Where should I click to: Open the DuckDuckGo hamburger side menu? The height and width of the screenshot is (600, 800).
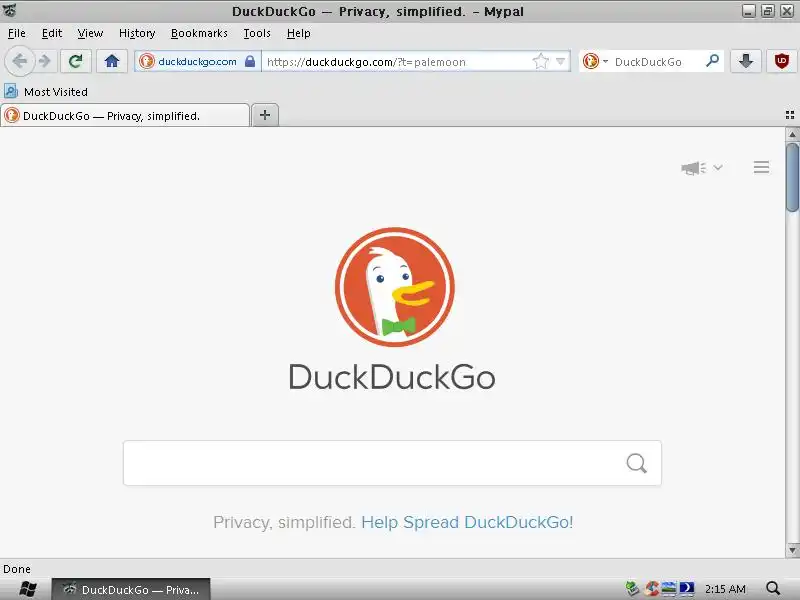[761, 167]
